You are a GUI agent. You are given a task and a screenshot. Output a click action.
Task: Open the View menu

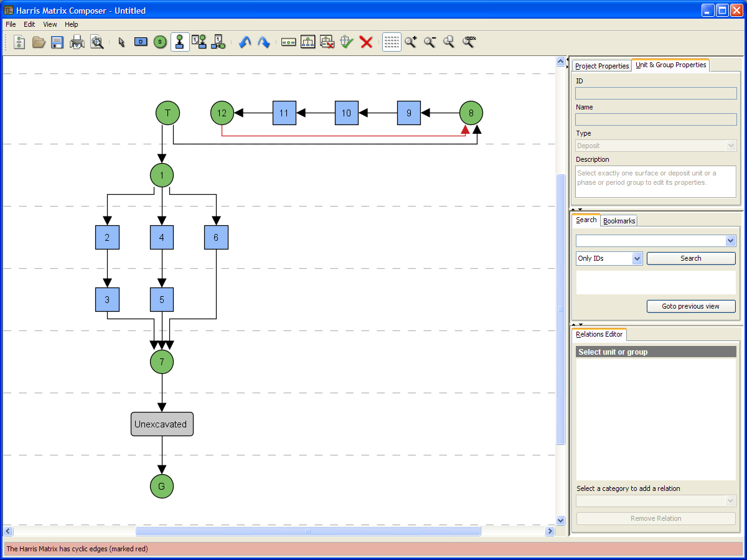(x=50, y=24)
